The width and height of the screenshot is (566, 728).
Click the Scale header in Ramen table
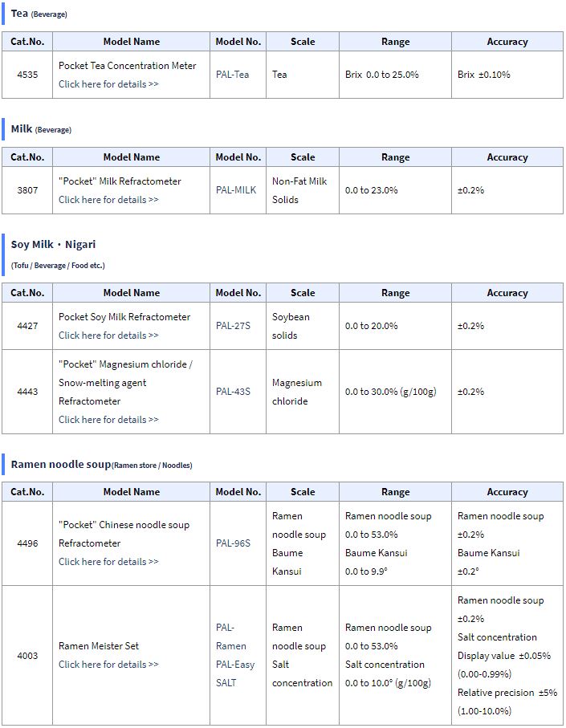tap(303, 492)
